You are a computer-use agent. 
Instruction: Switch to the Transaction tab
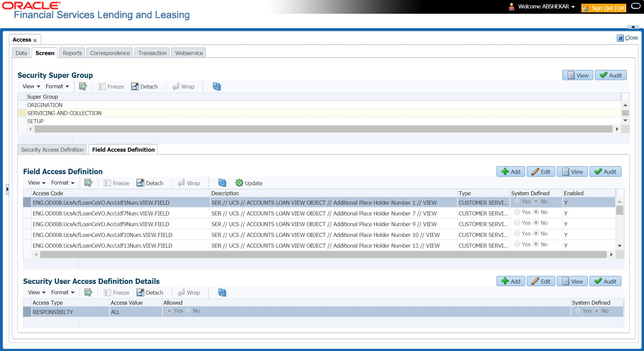pyautogui.click(x=152, y=53)
